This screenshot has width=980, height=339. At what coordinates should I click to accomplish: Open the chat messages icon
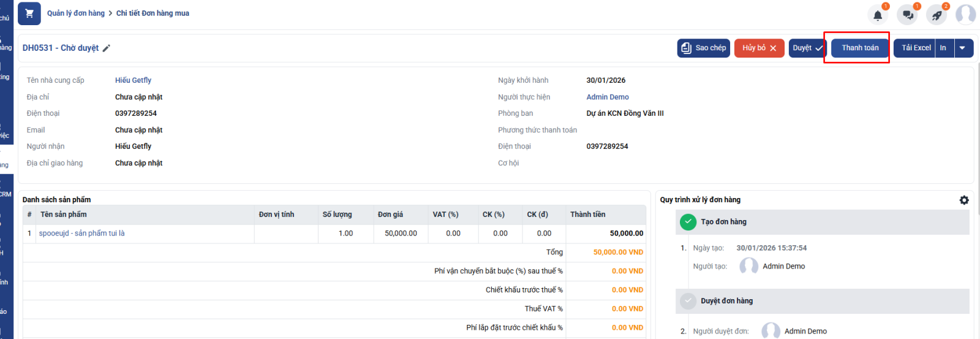908,15
